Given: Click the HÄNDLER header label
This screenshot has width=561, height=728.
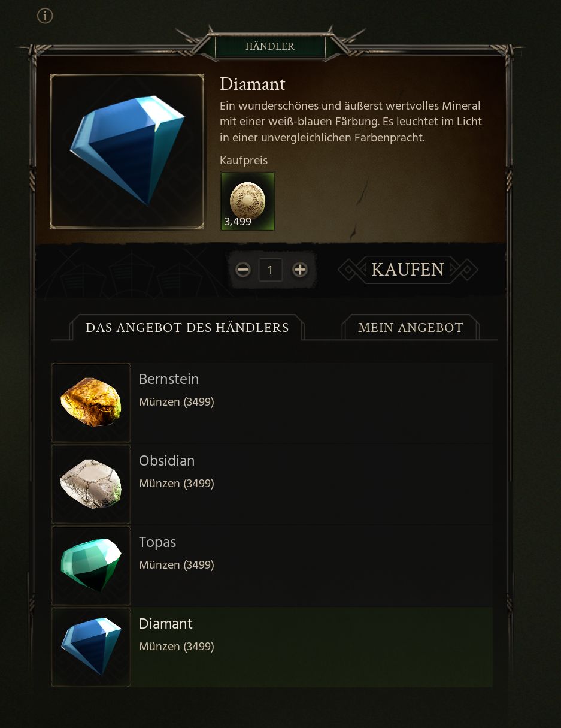Looking at the screenshot, I should [x=270, y=46].
